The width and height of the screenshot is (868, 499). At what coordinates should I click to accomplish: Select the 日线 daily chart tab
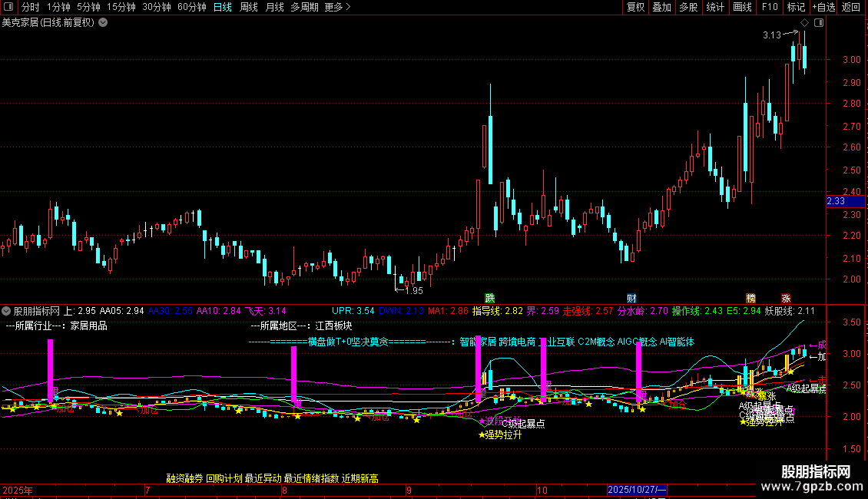[223, 7]
